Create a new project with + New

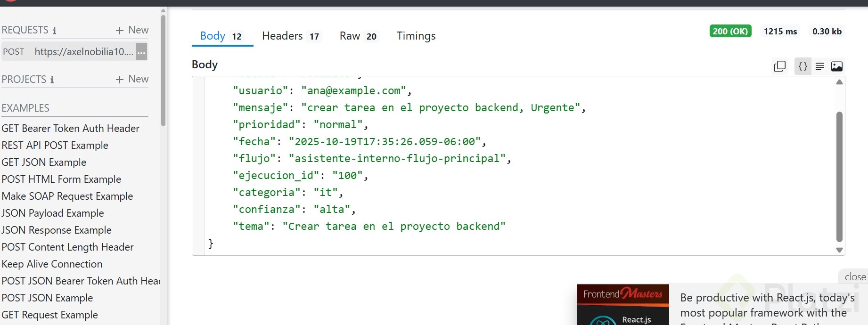pos(132,79)
